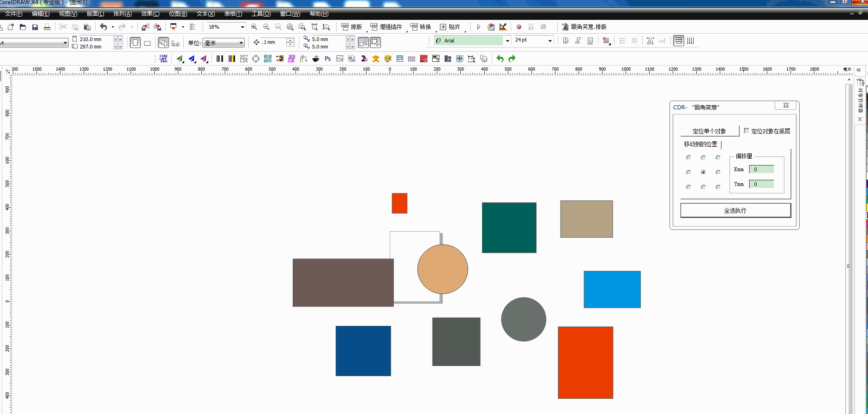The image size is (868, 414).
Task: Expand the undo history dropdown arrow
Action: (x=113, y=27)
